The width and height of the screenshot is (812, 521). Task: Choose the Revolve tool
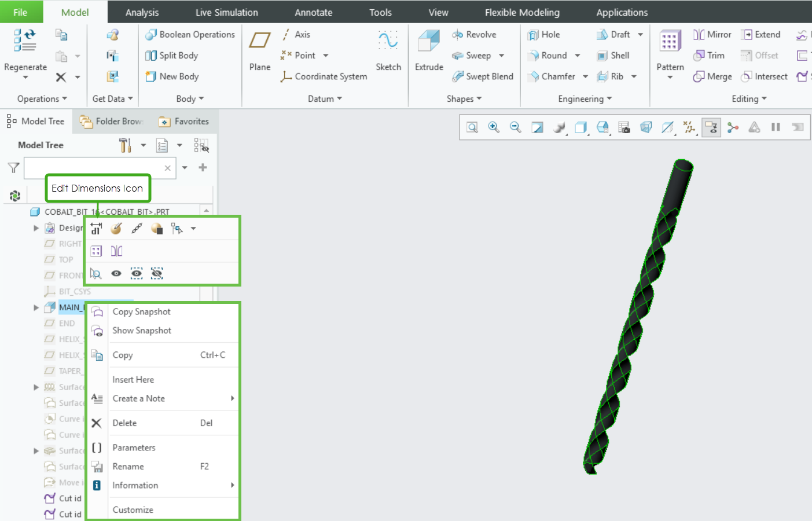coord(474,35)
